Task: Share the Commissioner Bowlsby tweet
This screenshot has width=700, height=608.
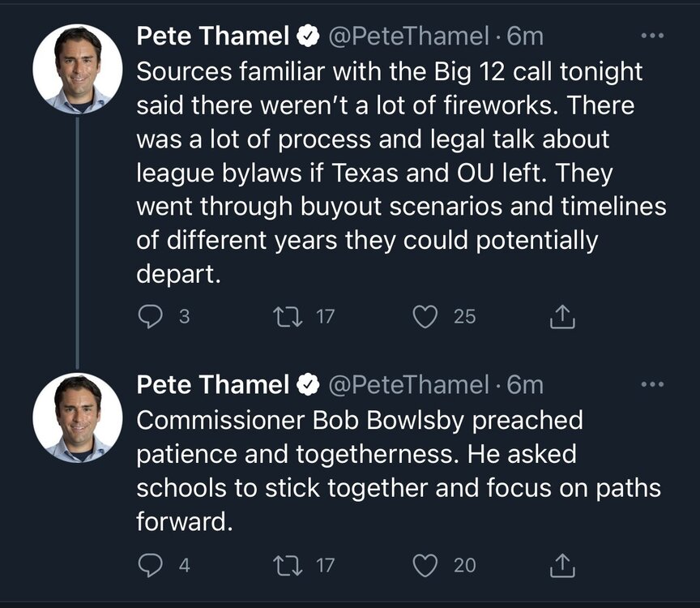Action: pyautogui.click(x=561, y=564)
